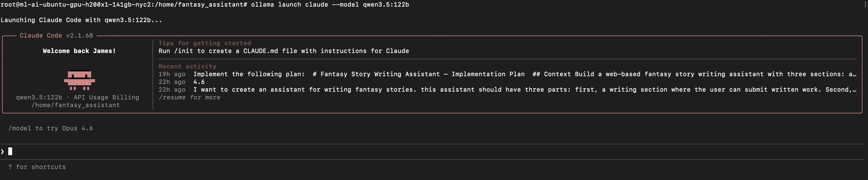Image resolution: width=868 pixels, height=180 pixels.
Task: Click the "Claude Code v2.1.68" title label
Action: [56, 35]
